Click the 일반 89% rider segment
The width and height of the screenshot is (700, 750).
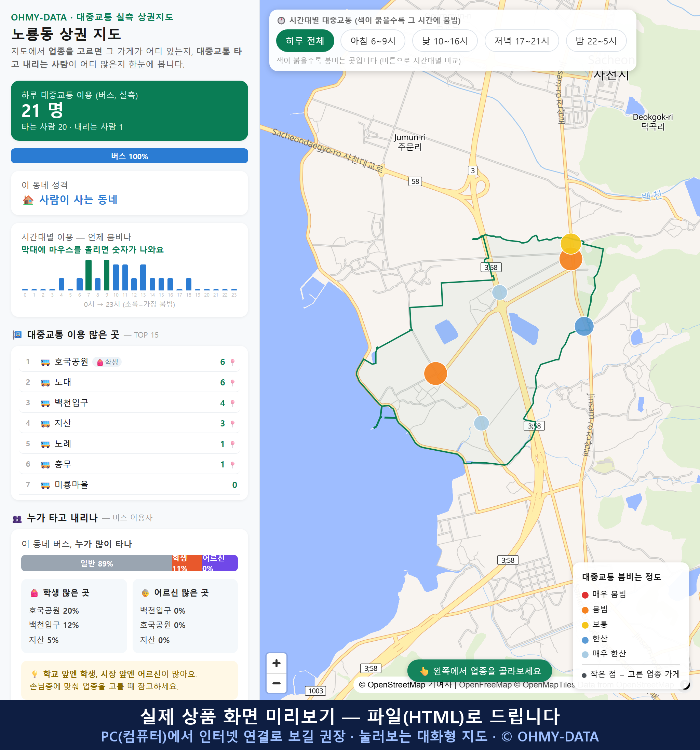click(x=97, y=563)
